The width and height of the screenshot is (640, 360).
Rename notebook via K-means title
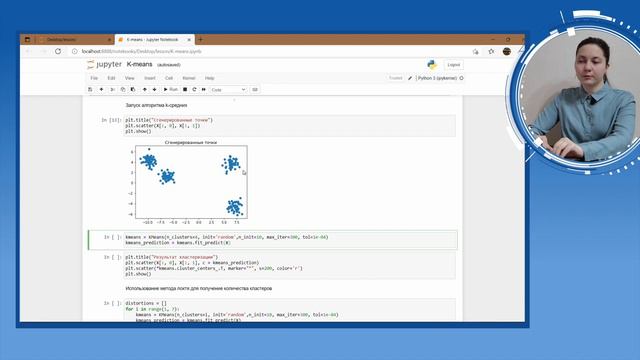(x=139, y=64)
